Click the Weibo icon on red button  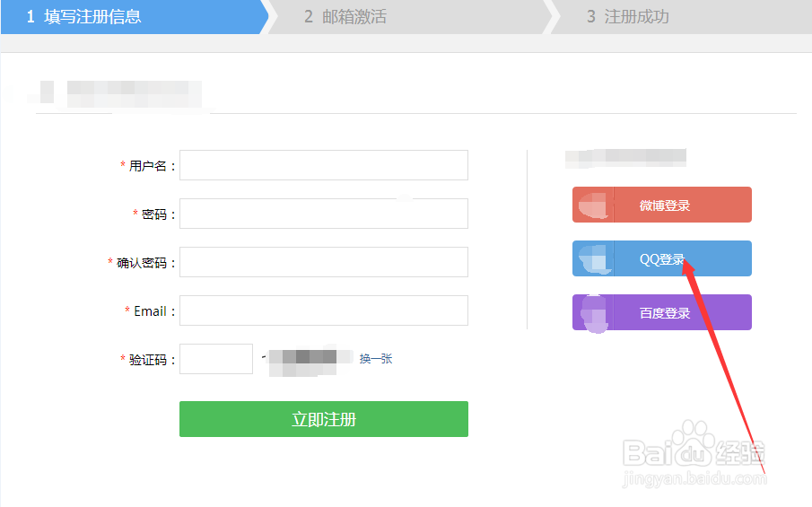pos(593,205)
